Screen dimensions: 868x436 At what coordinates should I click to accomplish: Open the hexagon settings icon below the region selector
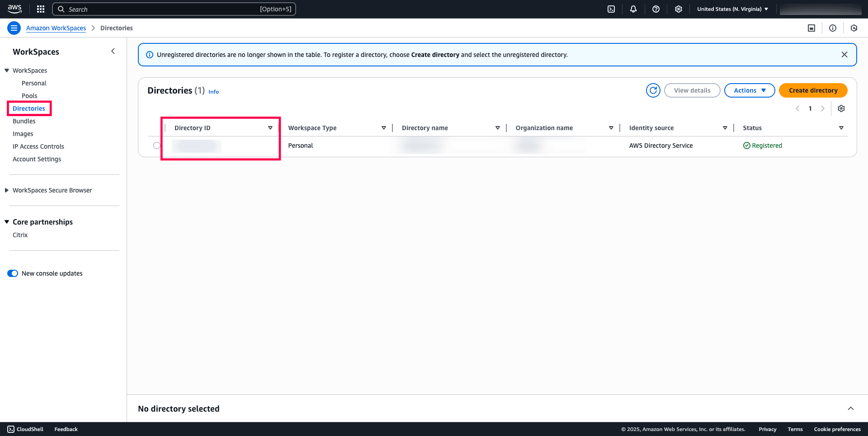point(854,28)
